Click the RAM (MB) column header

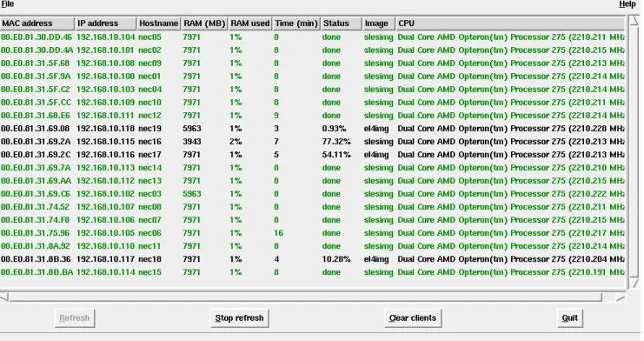(204, 23)
